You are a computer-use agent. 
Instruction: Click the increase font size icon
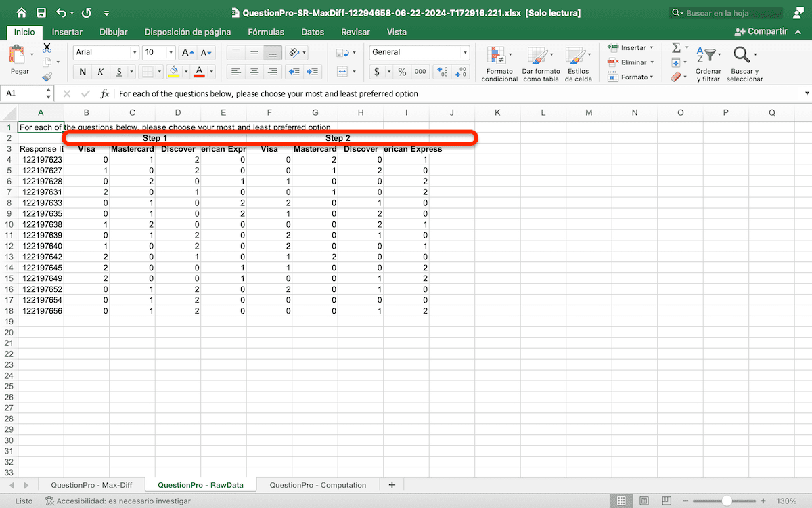pos(187,52)
